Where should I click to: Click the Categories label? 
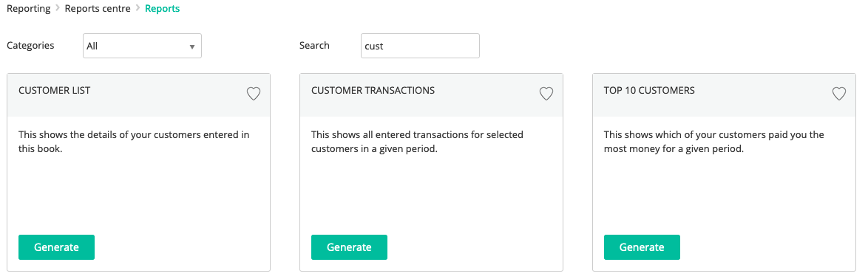(30, 45)
